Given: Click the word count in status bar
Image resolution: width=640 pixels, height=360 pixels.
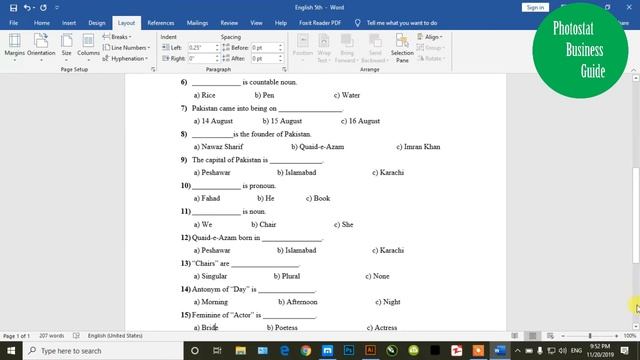Looking at the screenshot, I should coord(51,336).
